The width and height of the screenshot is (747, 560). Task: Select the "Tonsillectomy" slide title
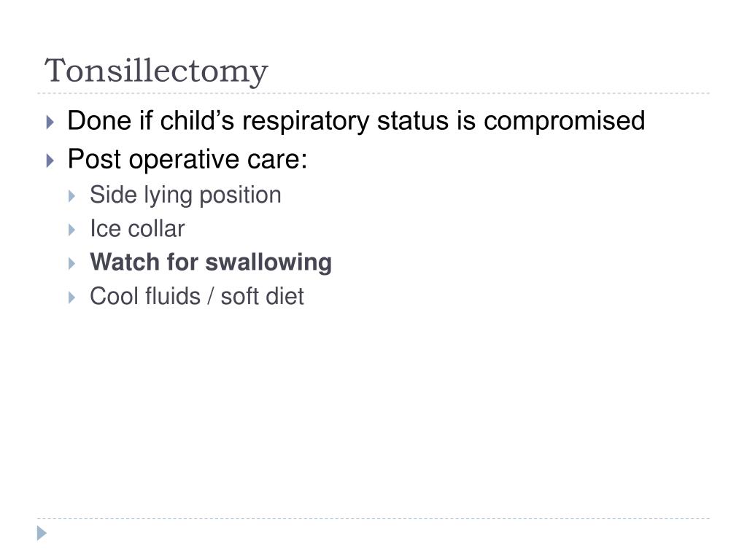(156, 71)
